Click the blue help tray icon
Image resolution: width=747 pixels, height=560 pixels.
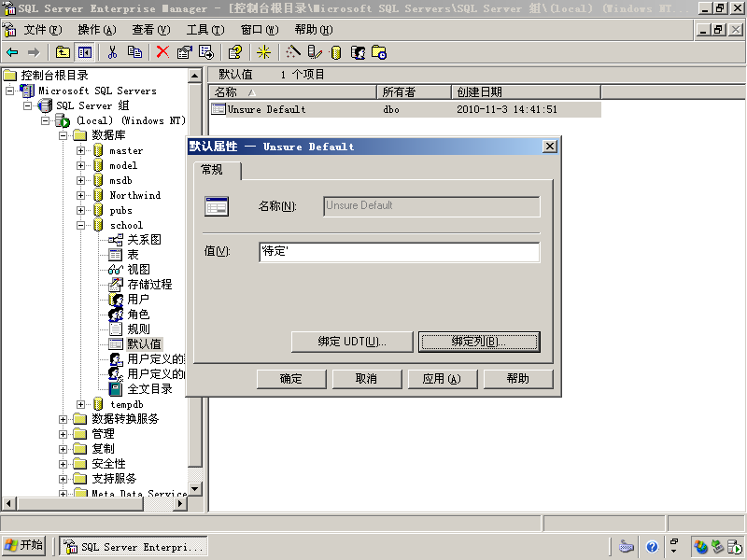[652, 547]
